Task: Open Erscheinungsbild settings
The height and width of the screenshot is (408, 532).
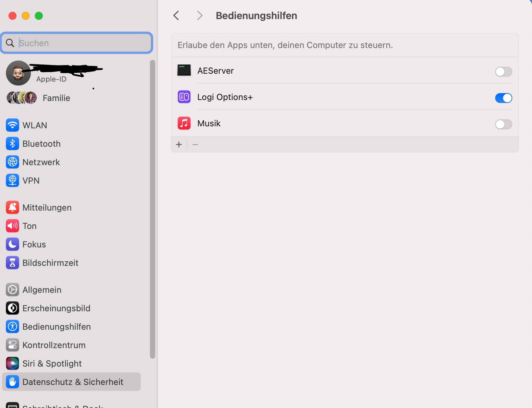Action: (x=56, y=308)
